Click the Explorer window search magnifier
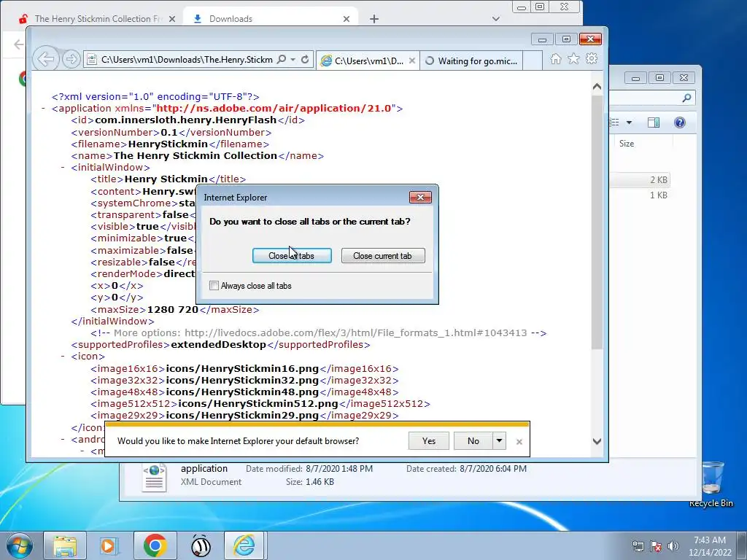The image size is (747, 560). click(686, 98)
